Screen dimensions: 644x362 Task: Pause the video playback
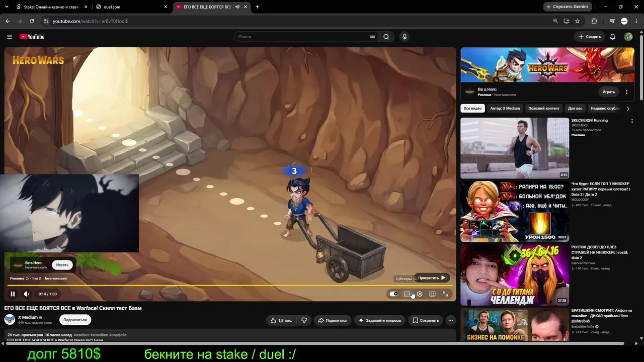coord(13,294)
